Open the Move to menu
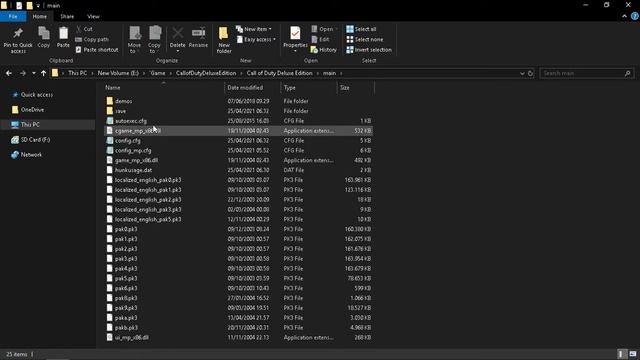 134,40
